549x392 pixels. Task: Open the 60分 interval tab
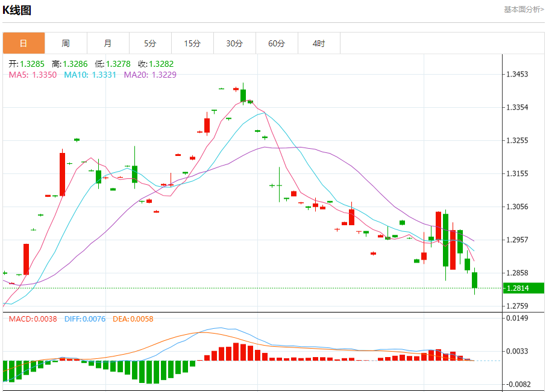pos(277,43)
